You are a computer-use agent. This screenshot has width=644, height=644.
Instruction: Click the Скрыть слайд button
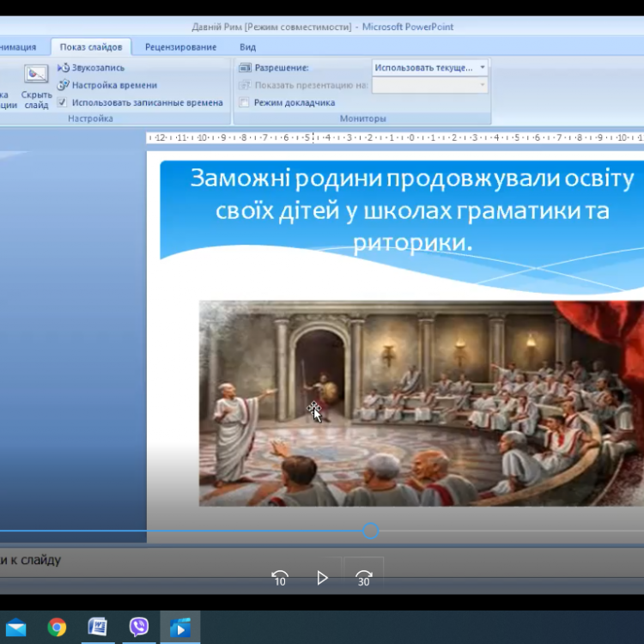pos(36,87)
